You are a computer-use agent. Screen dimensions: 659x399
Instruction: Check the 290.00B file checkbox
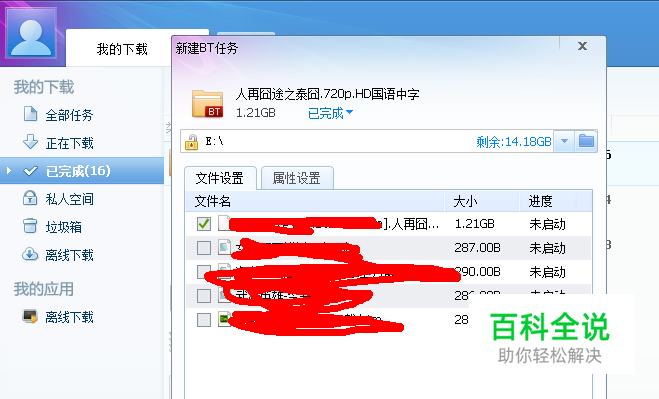(204, 272)
